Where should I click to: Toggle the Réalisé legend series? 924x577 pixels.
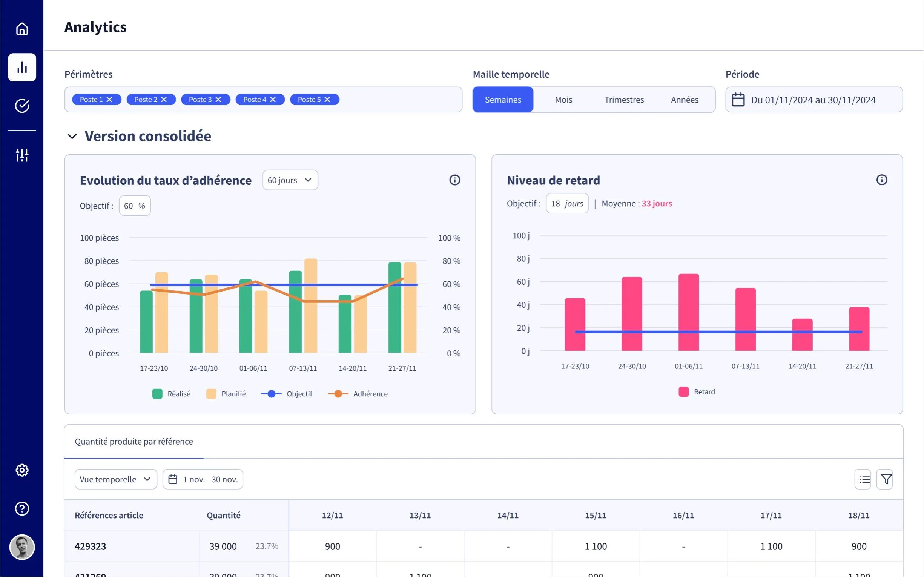click(171, 394)
